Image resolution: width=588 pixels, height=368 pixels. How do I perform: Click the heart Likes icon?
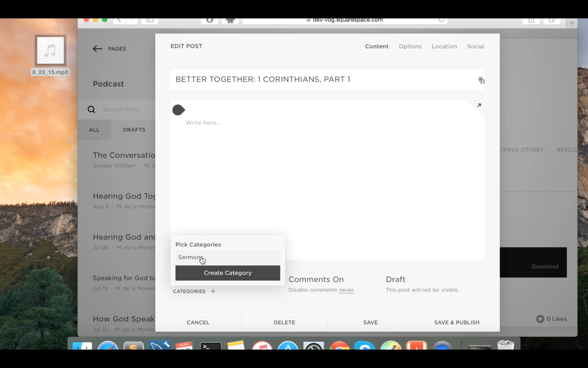pyautogui.click(x=540, y=319)
